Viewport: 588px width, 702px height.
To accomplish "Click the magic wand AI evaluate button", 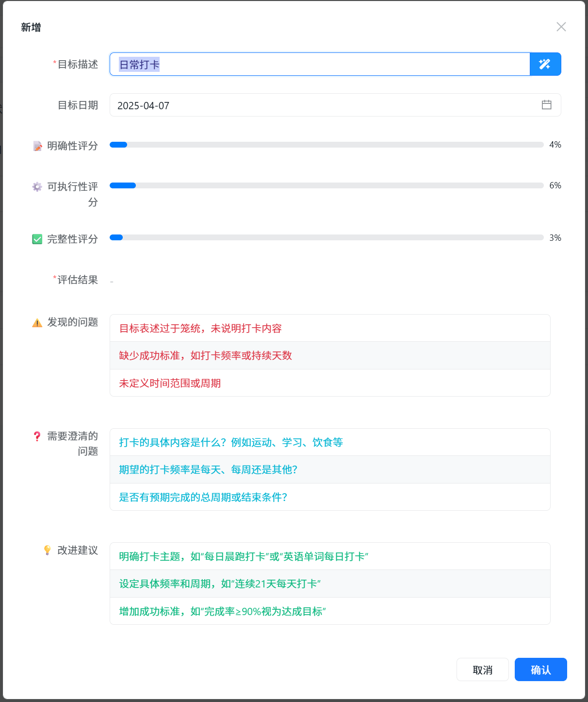I will [545, 64].
